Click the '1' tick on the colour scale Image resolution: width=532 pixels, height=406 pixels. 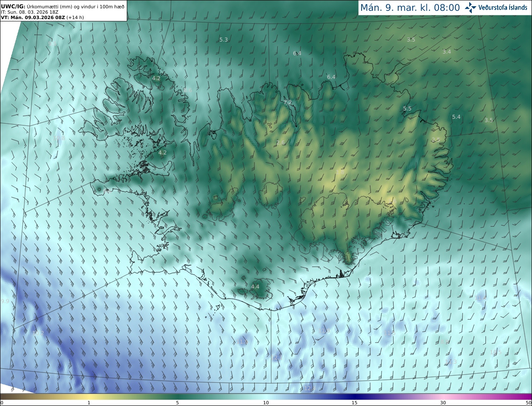click(x=89, y=403)
